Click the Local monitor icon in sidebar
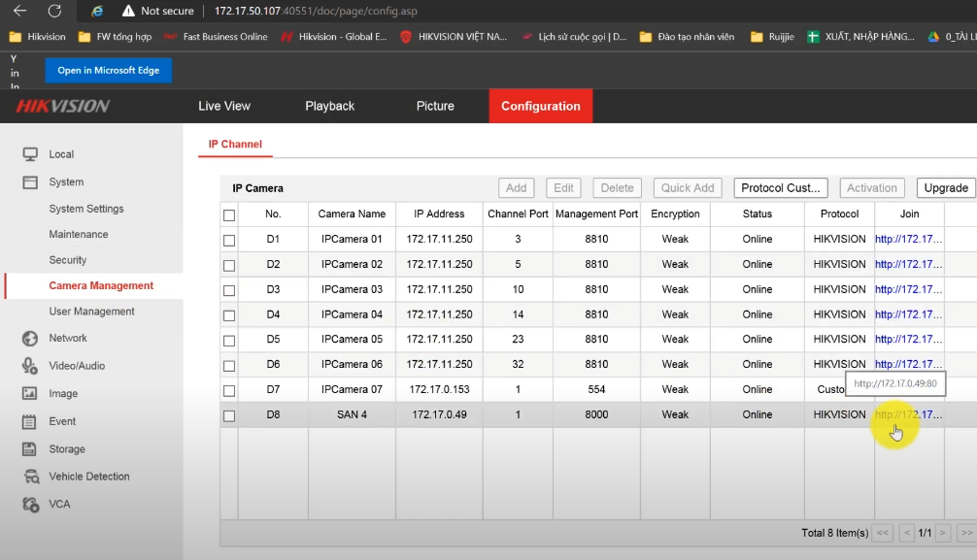Image resolution: width=977 pixels, height=560 pixels. 30,154
